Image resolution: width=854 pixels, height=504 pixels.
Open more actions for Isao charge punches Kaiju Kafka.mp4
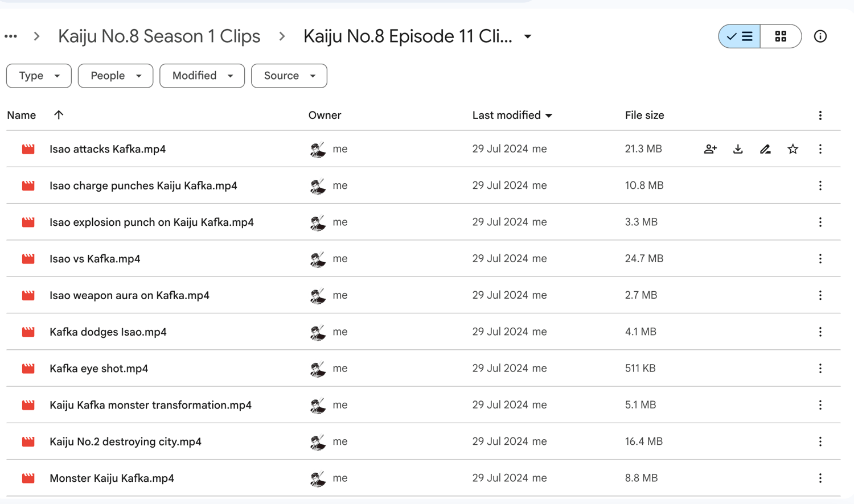point(820,185)
